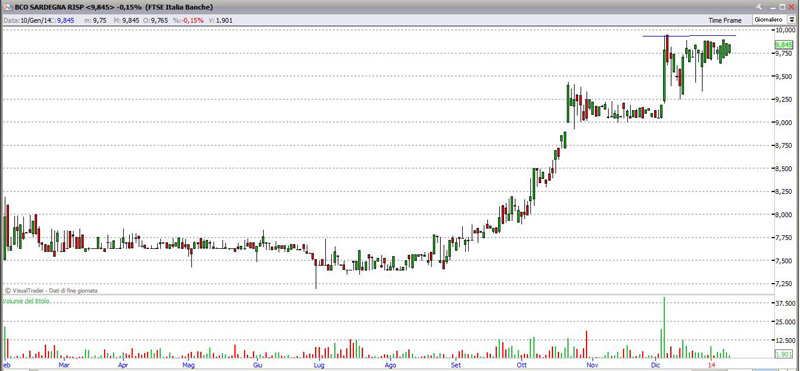Click the green 9,845 price tag on axis
This screenshot has height=371, width=800.
pos(784,45)
